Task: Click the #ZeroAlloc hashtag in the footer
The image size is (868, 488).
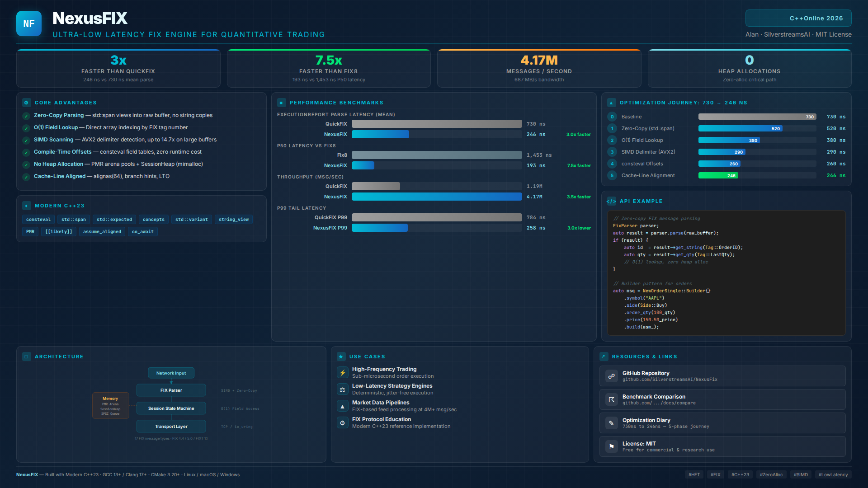Action: [x=771, y=474]
